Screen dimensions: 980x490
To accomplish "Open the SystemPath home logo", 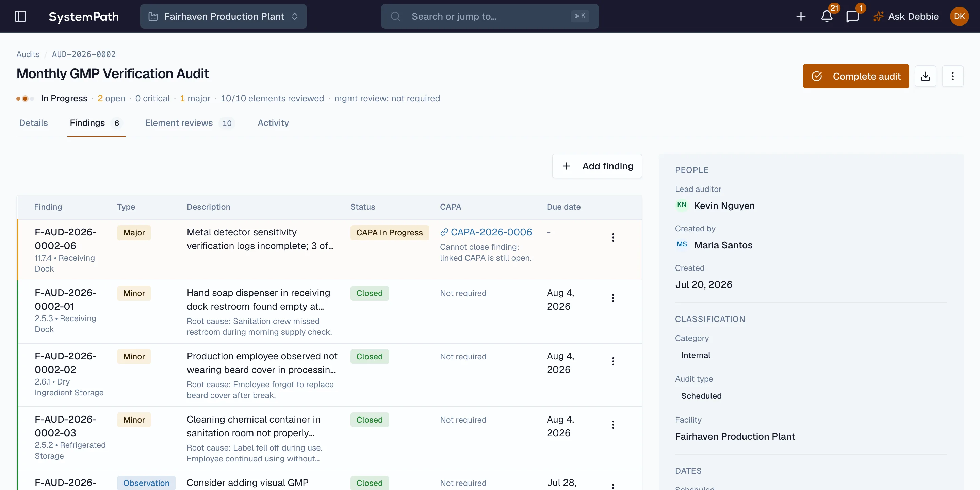I will coord(84,16).
